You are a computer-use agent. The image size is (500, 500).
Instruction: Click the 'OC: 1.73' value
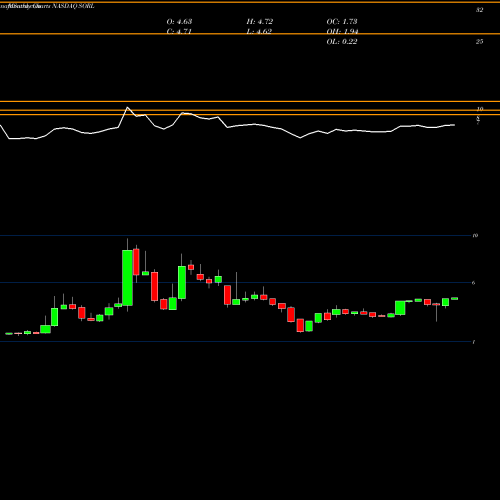tap(342, 22)
